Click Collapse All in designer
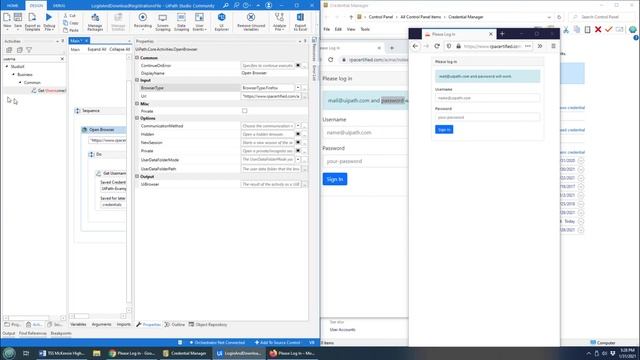The height and width of the screenshot is (360, 640). 120,49
